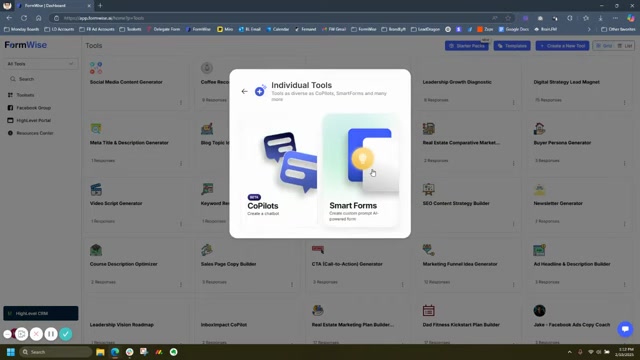Image resolution: width=640 pixels, height=360 pixels.
Task: Choose the Smart Forms card
Action: [x=360, y=171]
